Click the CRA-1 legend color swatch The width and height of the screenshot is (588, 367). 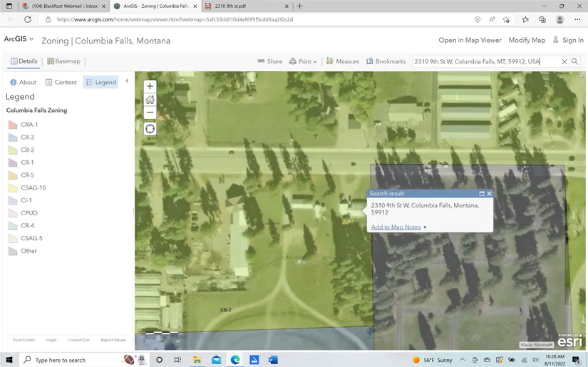12,125
